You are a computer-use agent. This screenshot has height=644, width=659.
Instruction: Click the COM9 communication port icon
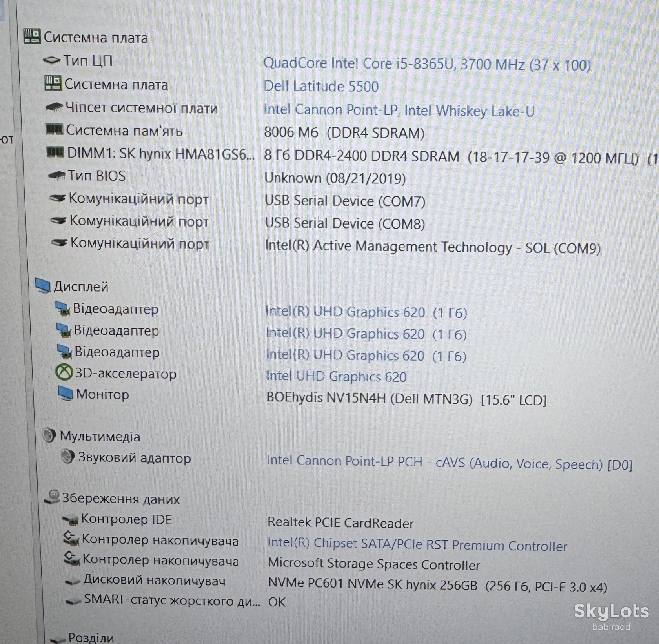pos(60,243)
